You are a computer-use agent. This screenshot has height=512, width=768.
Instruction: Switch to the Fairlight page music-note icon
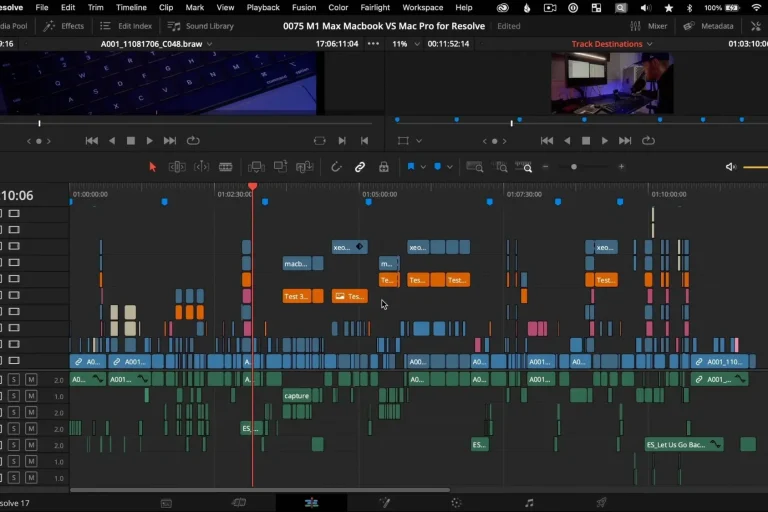pos(529,503)
